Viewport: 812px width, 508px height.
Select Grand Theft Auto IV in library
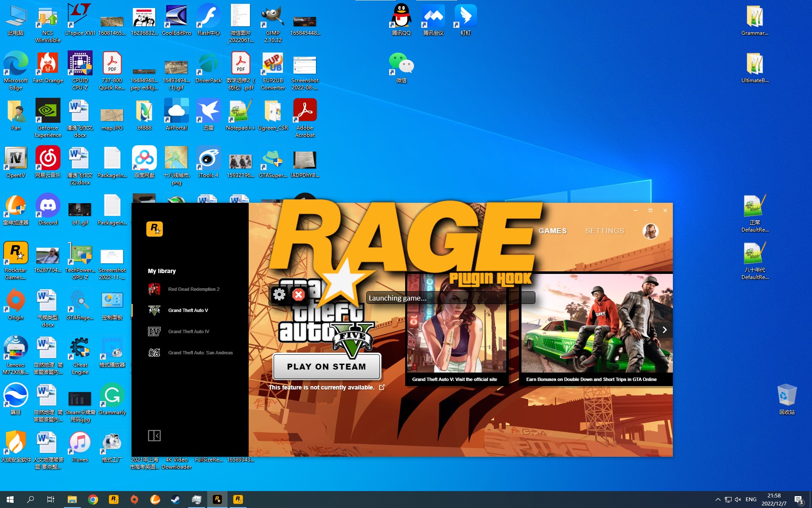click(188, 331)
